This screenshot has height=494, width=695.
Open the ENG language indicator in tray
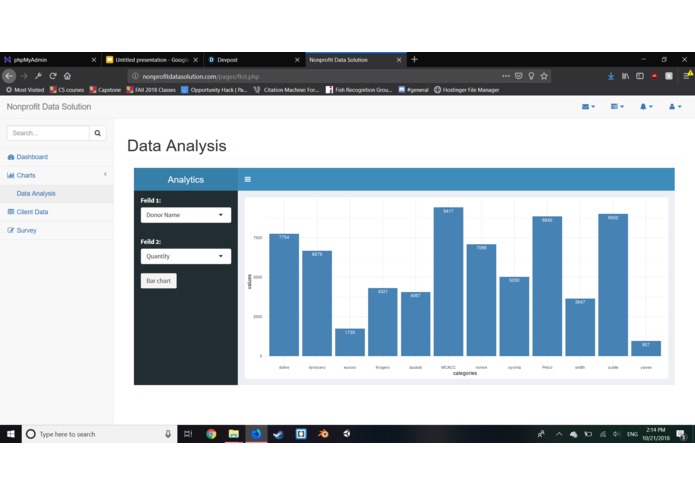633,434
